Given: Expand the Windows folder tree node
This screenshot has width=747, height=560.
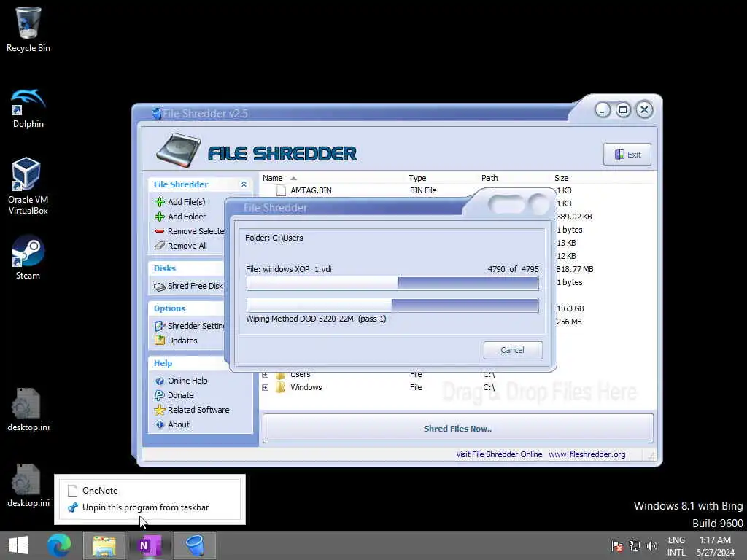Looking at the screenshot, I should [x=266, y=388].
